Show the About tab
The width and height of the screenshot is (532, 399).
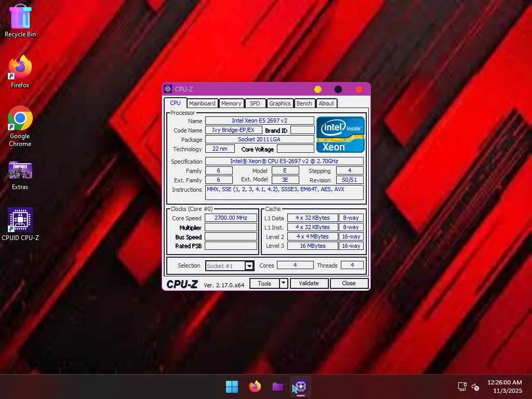pyautogui.click(x=326, y=103)
